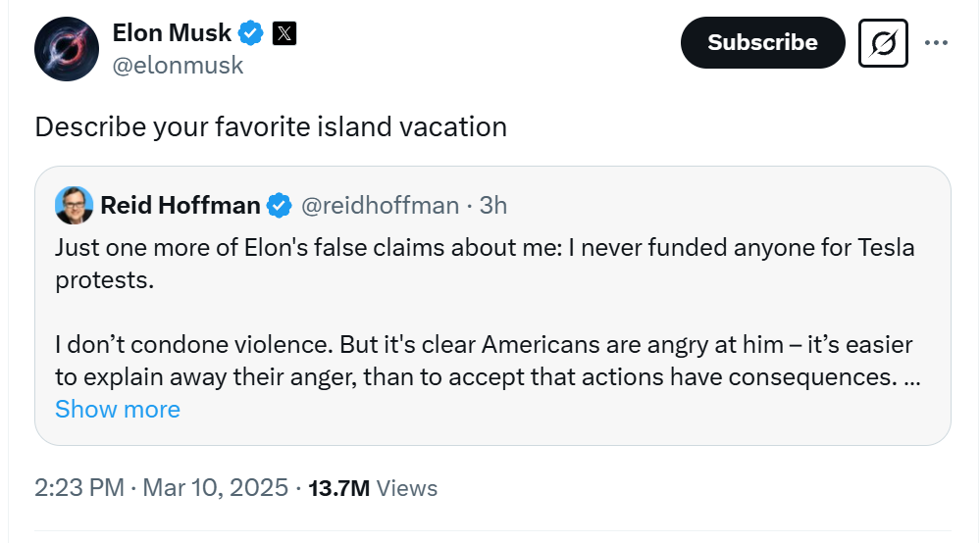Open the @reidhoffman handle in quoted post
The image size is (980, 543).
[x=380, y=206]
